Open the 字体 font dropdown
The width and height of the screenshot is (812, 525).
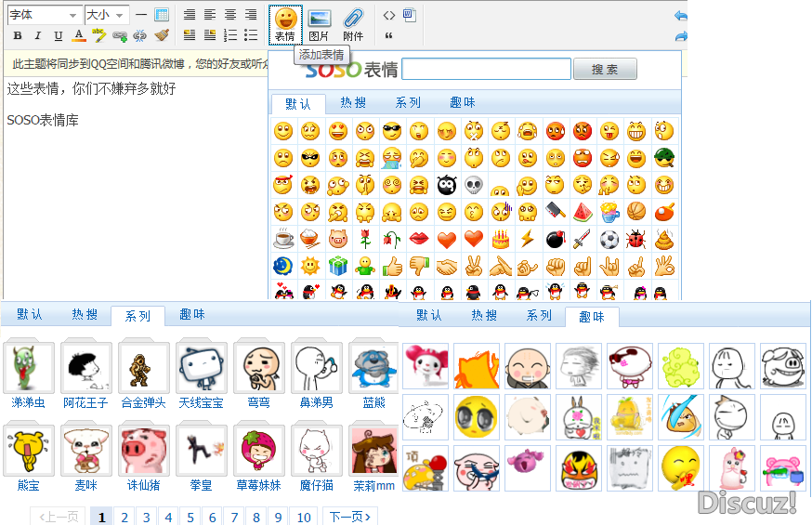point(44,15)
